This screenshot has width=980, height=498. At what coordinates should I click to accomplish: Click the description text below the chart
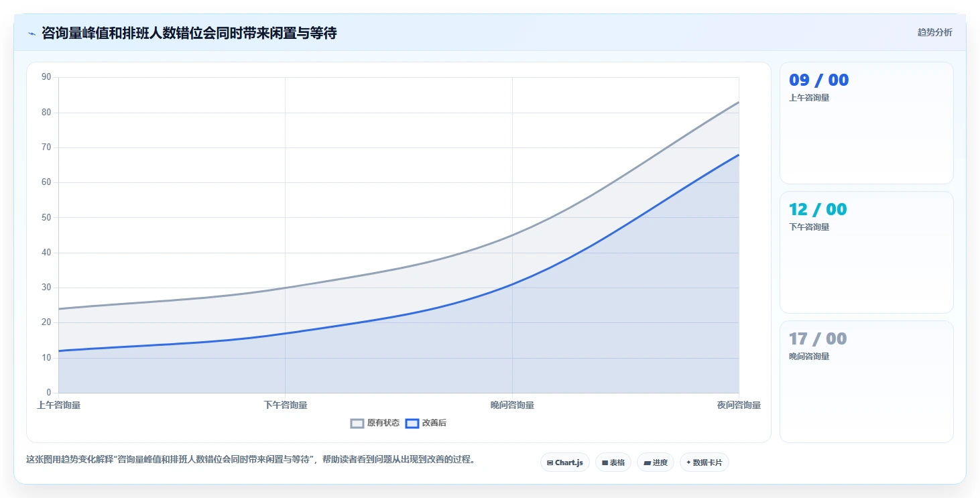click(250, 460)
